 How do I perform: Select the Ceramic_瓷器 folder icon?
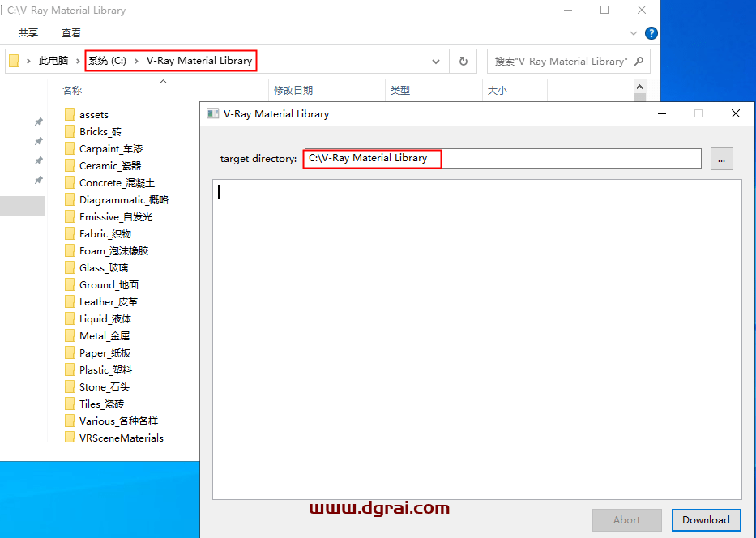tap(70, 165)
